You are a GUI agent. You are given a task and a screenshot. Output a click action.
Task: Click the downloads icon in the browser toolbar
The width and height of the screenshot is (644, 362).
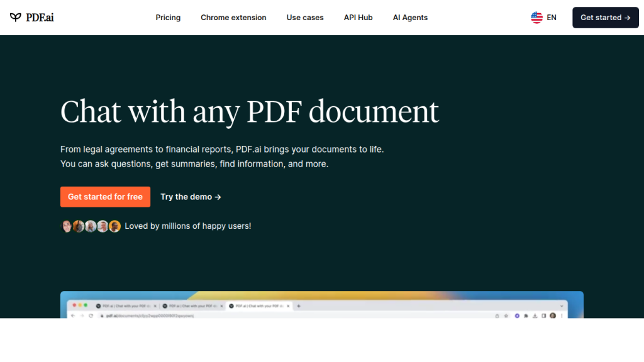(x=535, y=316)
